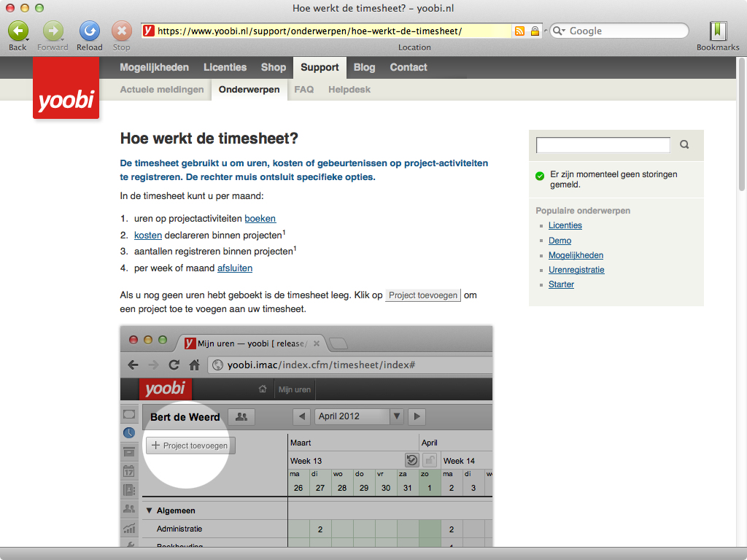The height and width of the screenshot is (560, 747).
Task: Open the Starter popular topic link
Action: pos(561,284)
